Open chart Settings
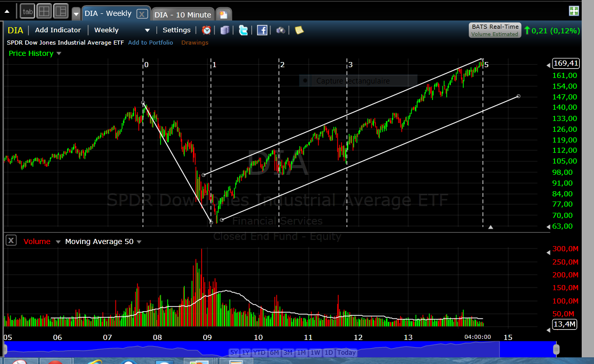Image resolution: width=594 pixels, height=364 pixels. coord(176,30)
